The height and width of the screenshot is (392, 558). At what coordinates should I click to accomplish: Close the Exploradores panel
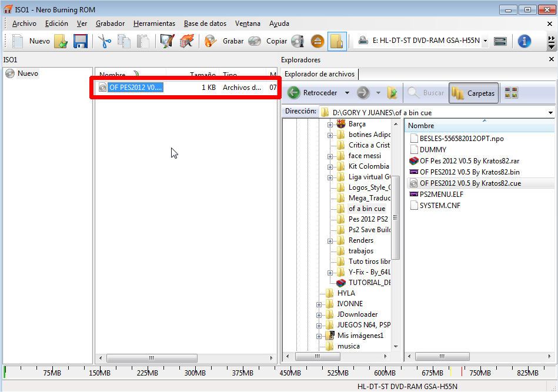pos(552,59)
